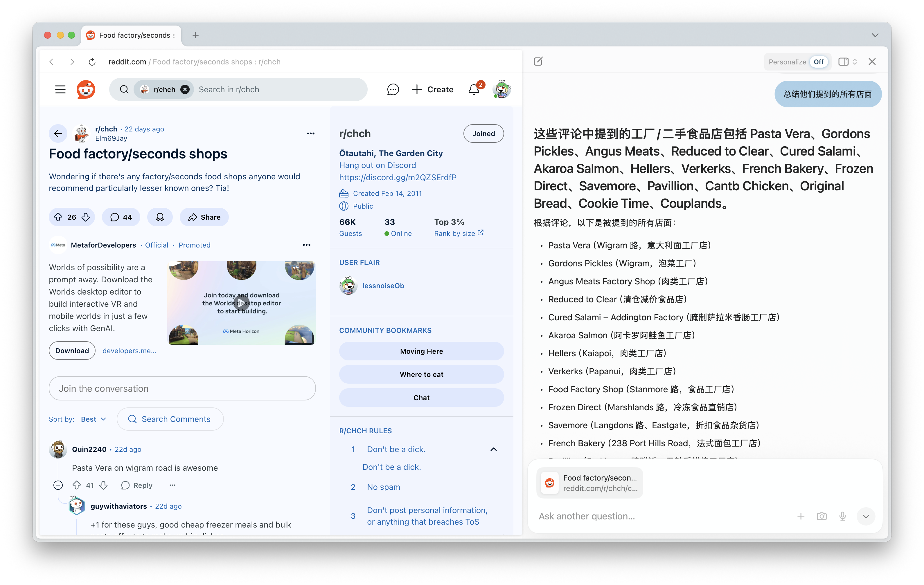Click the search magnifier icon
The width and height of the screenshot is (924, 585).
click(x=124, y=89)
